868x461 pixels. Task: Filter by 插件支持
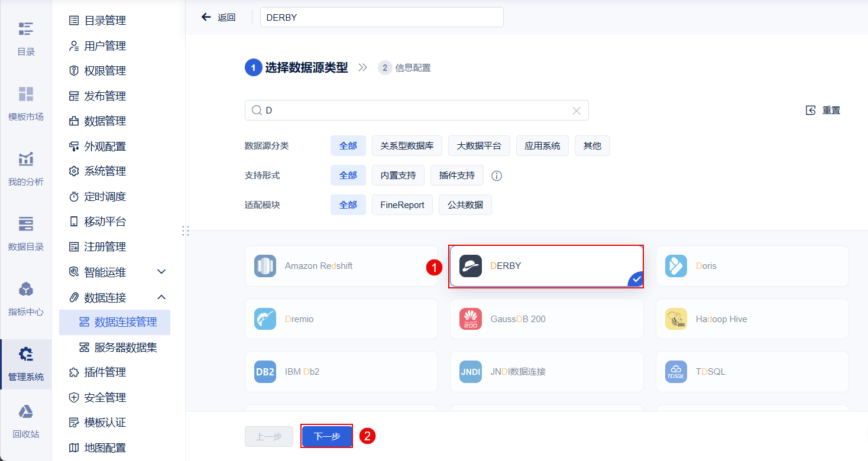[x=456, y=175]
